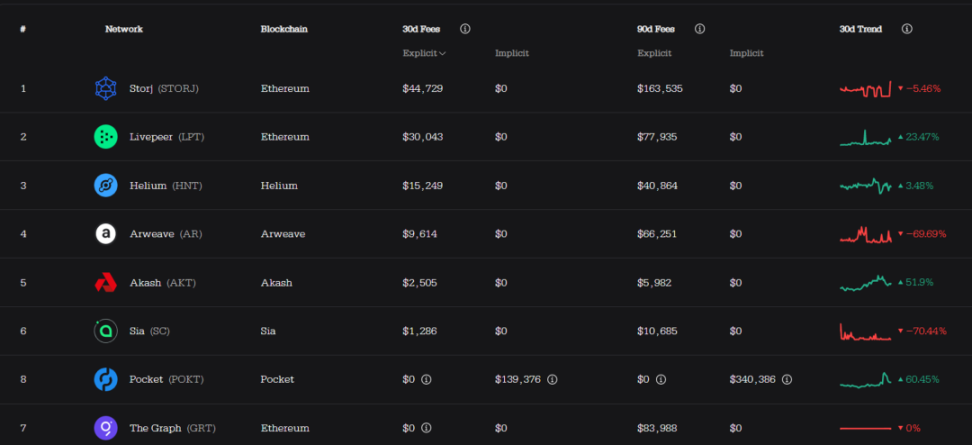
Task: Click the info icon next to $139,376
Action: click(x=552, y=380)
